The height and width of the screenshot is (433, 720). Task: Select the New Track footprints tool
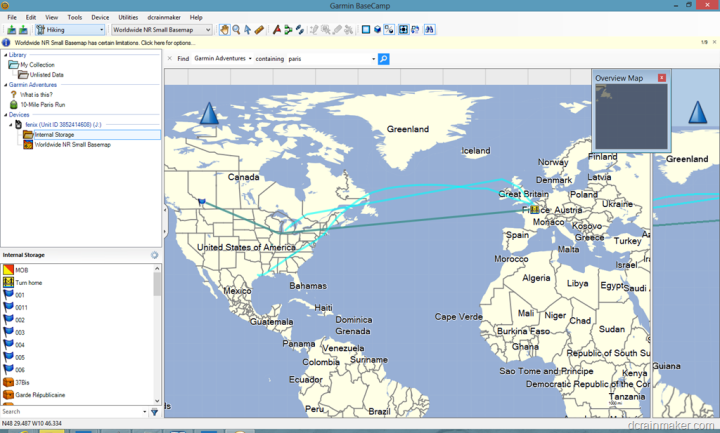pos(300,30)
